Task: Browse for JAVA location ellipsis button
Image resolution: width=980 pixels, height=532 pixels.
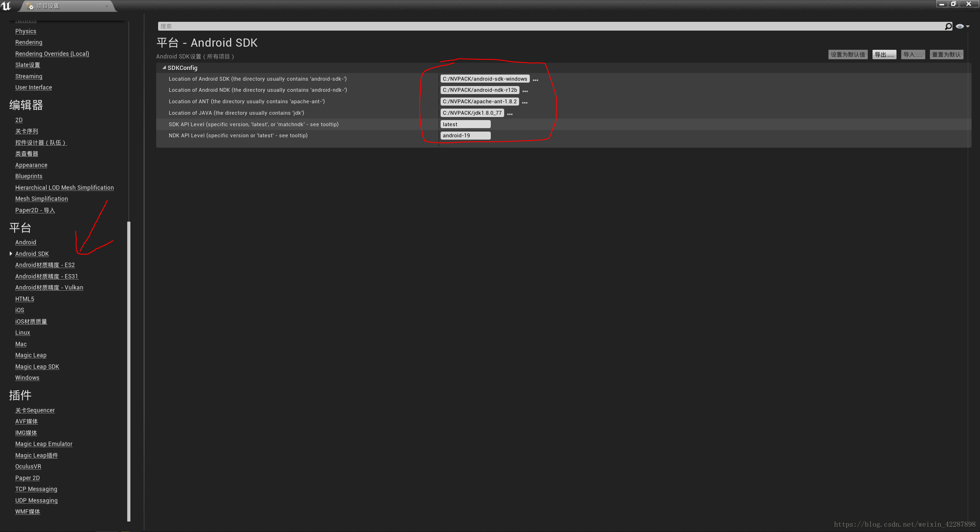Action: pyautogui.click(x=510, y=114)
